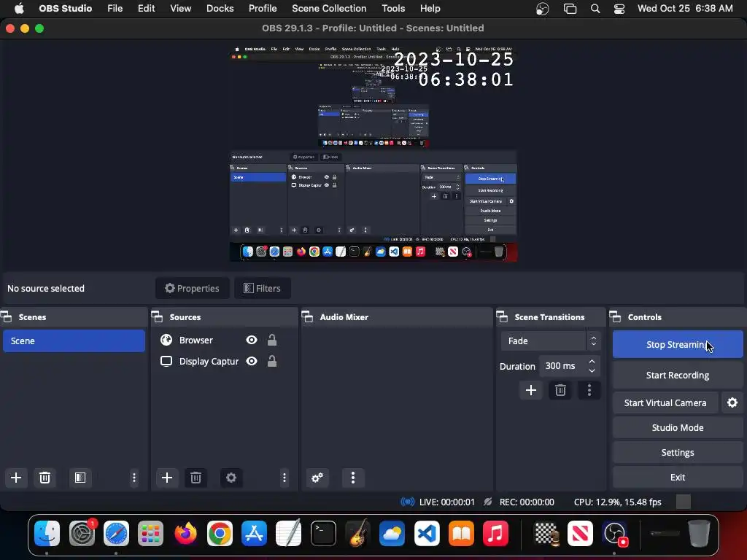747x560 pixels.
Task: Open GarageBand from dock
Action: [x=357, y=533]
